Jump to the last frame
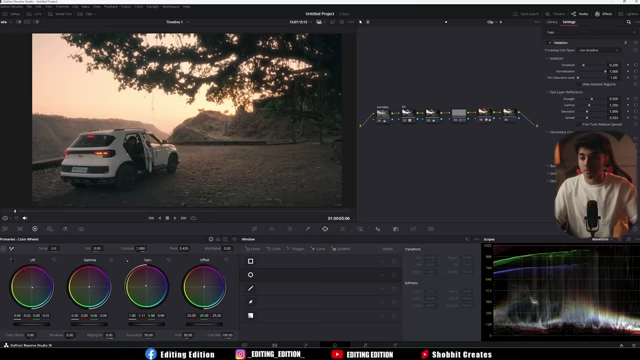The image size is (640, 360). 184,218
